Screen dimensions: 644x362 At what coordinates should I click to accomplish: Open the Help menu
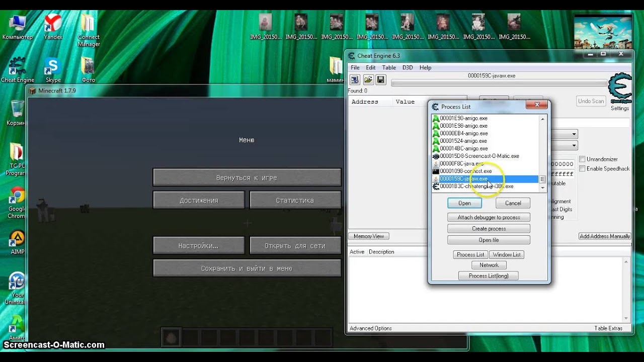425,67
